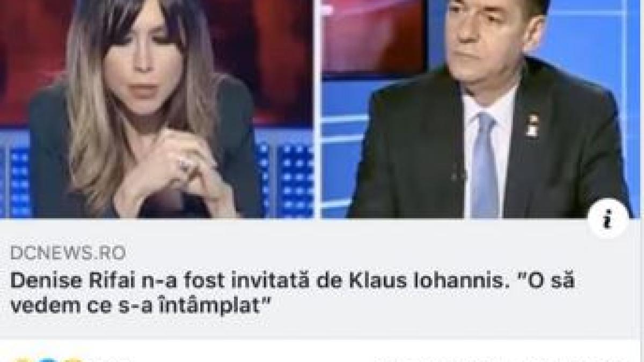Viewport: 644px width, 362px height.
Task: Click the third yellow reaction emoji icon
Action: 73,360
